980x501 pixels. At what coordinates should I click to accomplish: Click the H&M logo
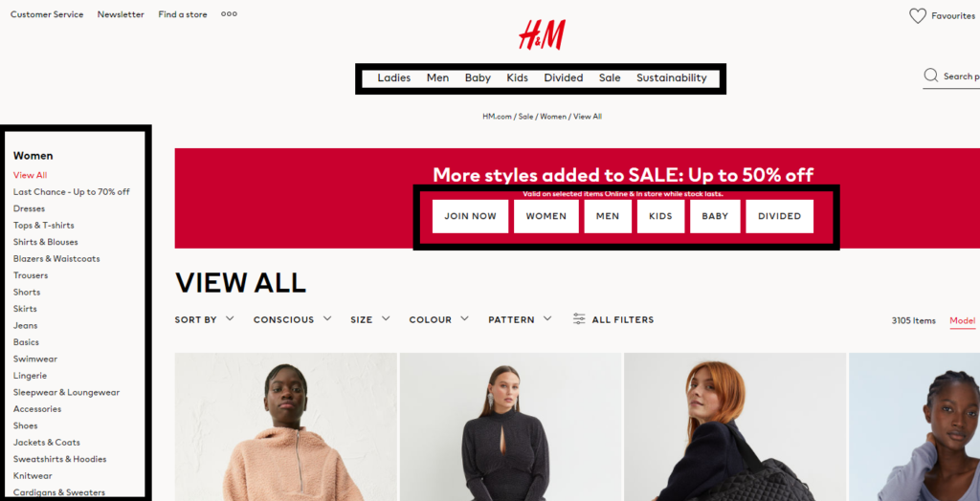coord(542,35)
